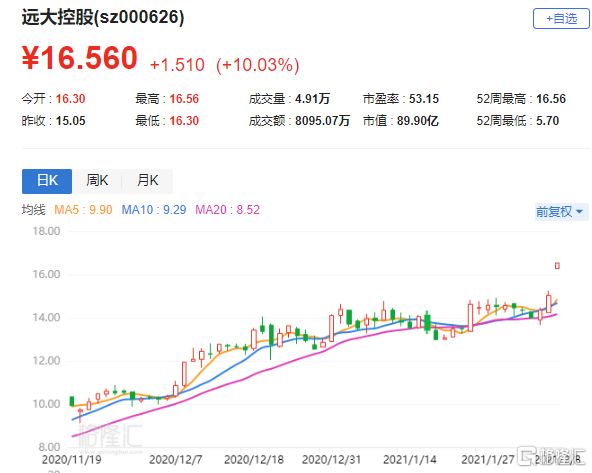Select 昨收 value 15.05
This screenshot has width=592, height=473.
click(71, 121)
